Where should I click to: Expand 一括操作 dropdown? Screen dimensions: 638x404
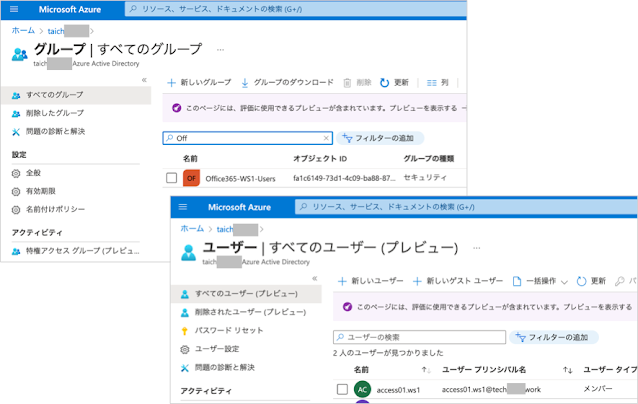click(540, 281)
